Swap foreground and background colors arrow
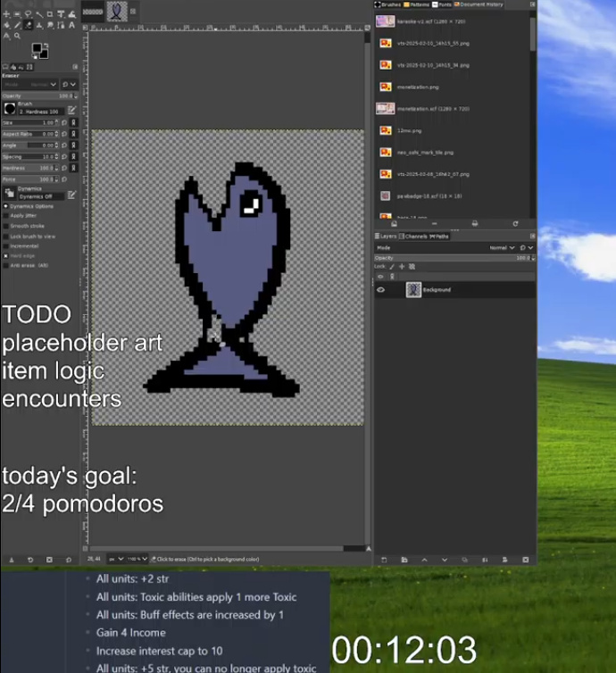This screenshot has width=616, height=673. 48,45
